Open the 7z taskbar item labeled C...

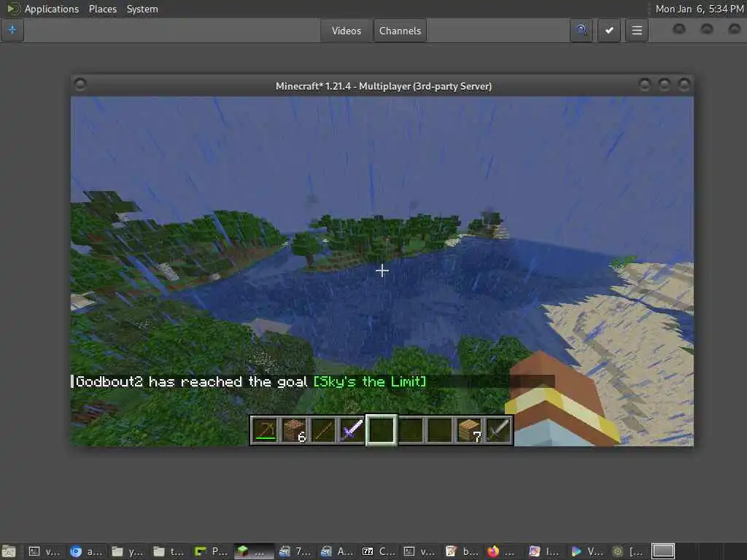[x=378, y=551]
